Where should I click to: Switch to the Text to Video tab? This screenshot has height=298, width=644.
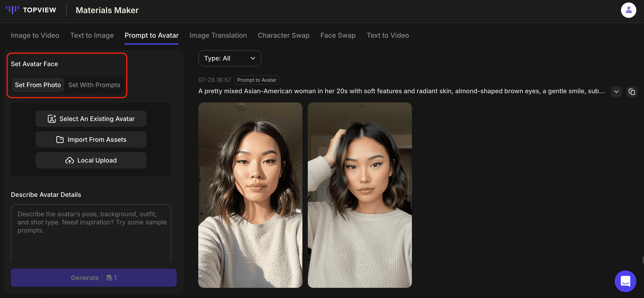coord(388,35)
